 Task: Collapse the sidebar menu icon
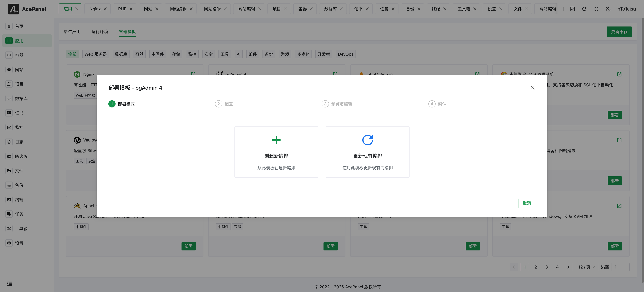pyautogui.click(x=9, y=283)
